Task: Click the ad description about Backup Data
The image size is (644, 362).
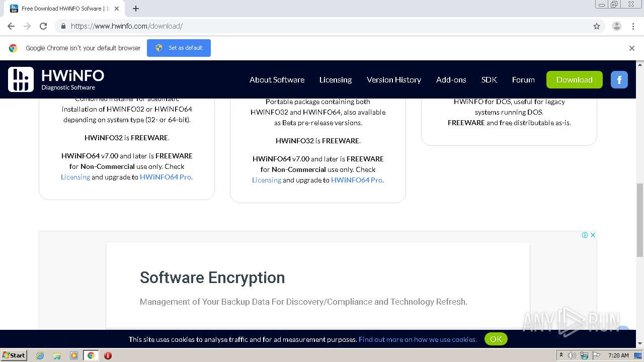Action: pos(303,302)
